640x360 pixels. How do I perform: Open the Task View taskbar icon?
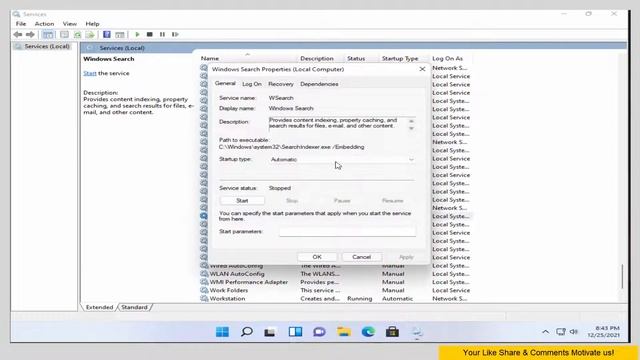pyautogui.click(x=270, y=332)
